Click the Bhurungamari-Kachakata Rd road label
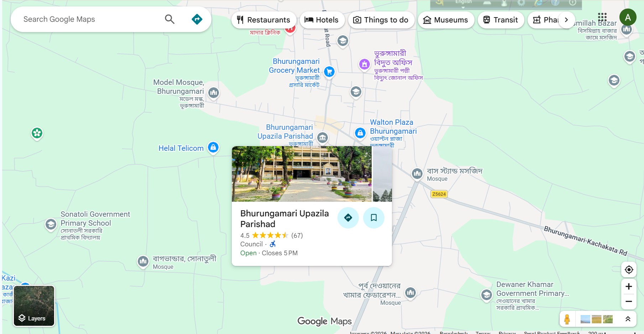This screenshot has height=334, width=644. point(585,241)
